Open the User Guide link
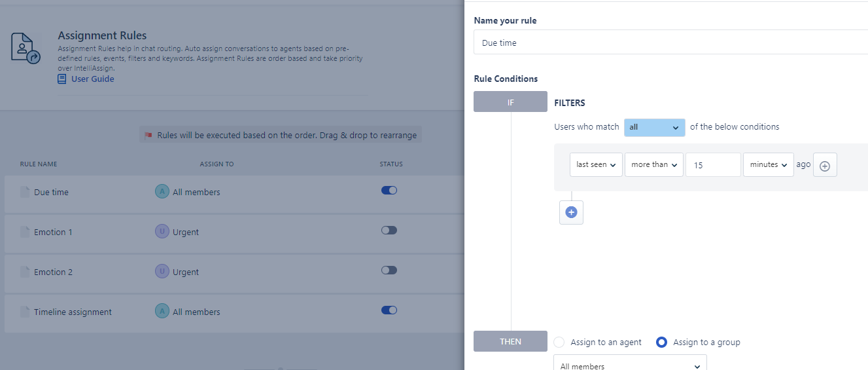 92,79
